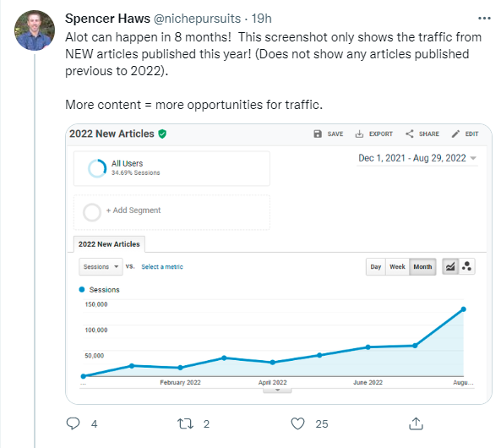Click + Add Segment box
This screenshot has width=501, height=448.
point(172,212)
